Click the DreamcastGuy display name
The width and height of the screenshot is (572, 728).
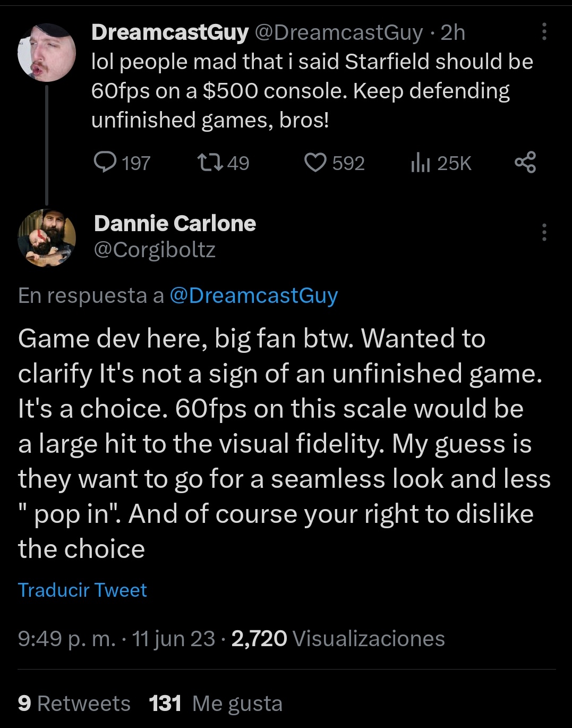[170, 32]
